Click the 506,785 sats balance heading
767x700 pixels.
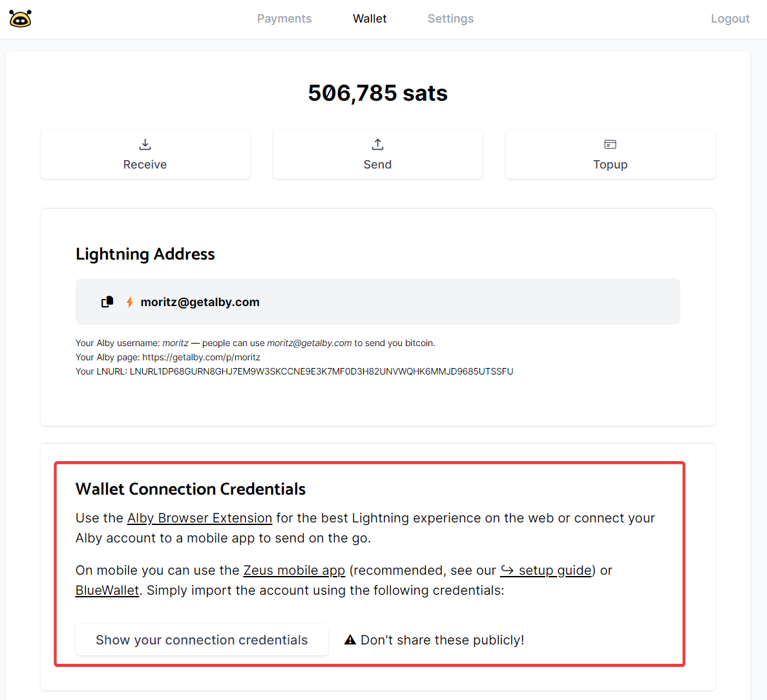coord(378,93)
